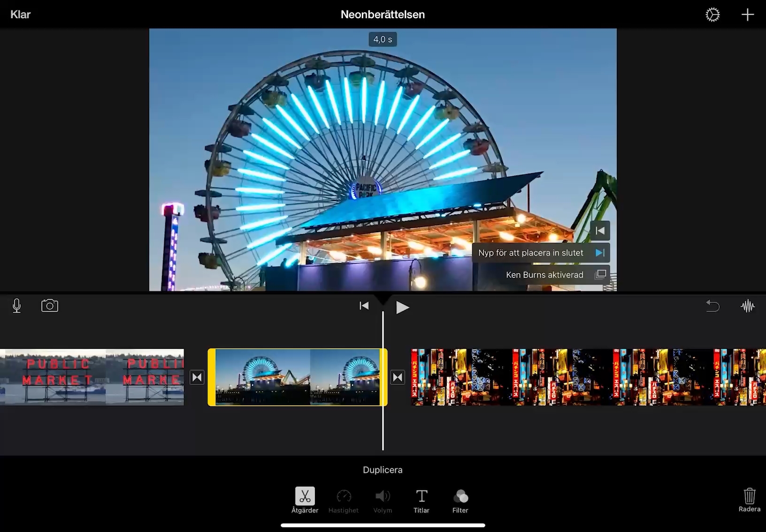
Task: Open transition between market and ferris wheel clips
Action: pyautogui.click(x=197, y=377)
